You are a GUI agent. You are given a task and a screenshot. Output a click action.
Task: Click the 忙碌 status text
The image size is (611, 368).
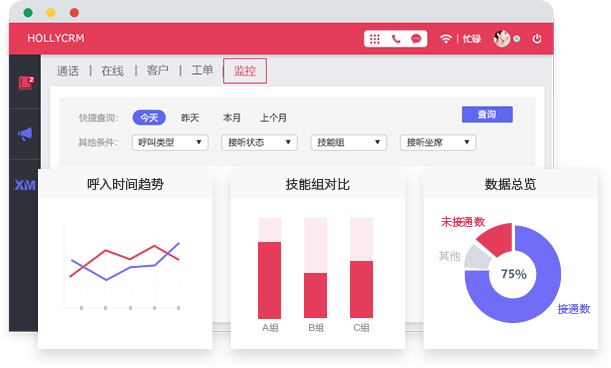pyautogui.click(x=471, y=39)
